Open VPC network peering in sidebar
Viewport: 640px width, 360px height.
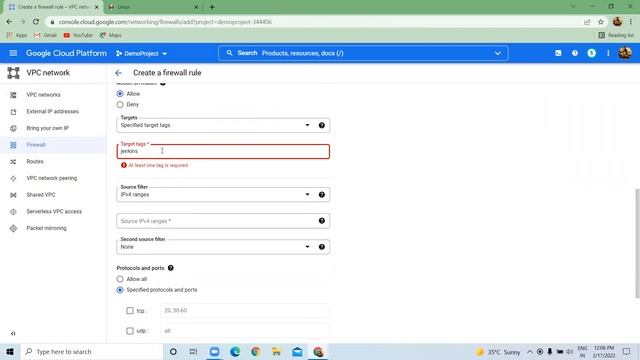[53, 178]
